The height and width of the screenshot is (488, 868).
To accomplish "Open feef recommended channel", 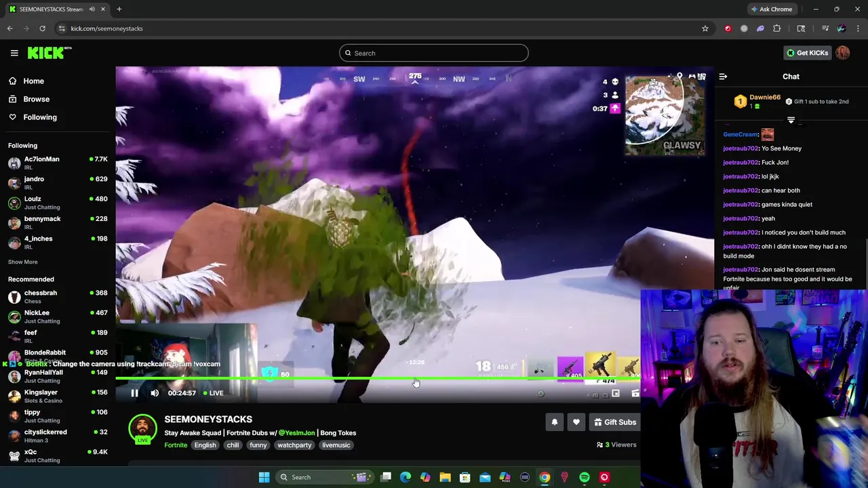I will 58,337.
